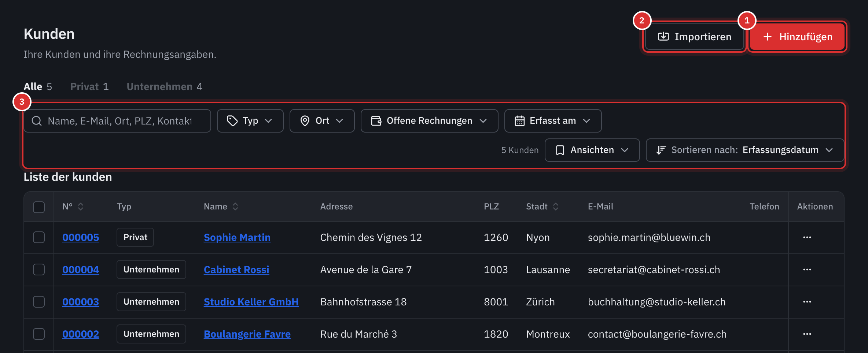Sort by Name column sort icon
Viewport: 868px width, 353px height.
(235, 207)
